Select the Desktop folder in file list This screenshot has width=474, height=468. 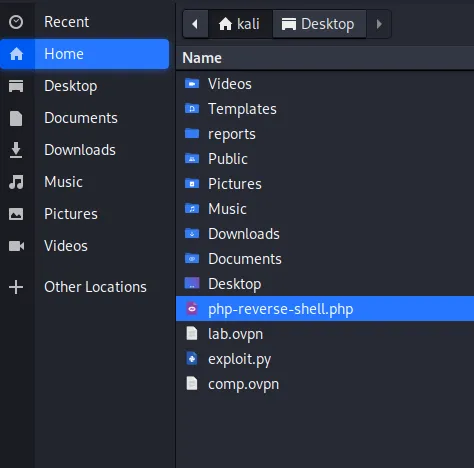pos(325,284)
